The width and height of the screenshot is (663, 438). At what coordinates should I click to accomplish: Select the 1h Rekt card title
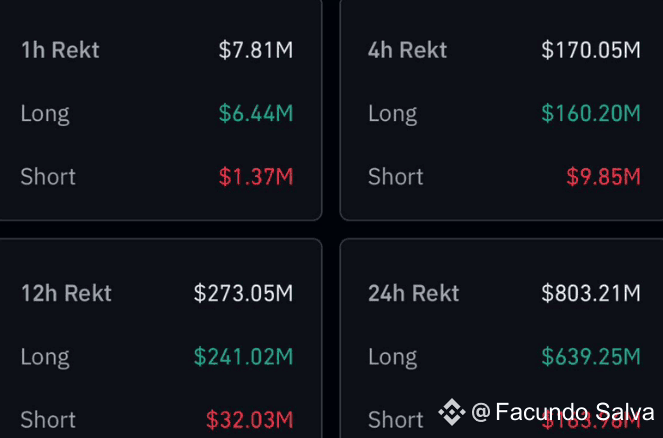pyautogui.click(x=60, y=50)
